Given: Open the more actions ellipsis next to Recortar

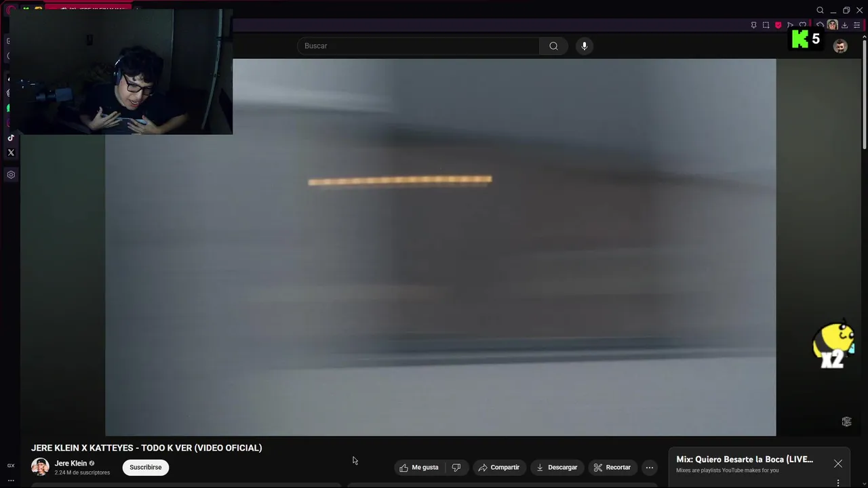Looking at the screenshot, I should click(650, 468).
